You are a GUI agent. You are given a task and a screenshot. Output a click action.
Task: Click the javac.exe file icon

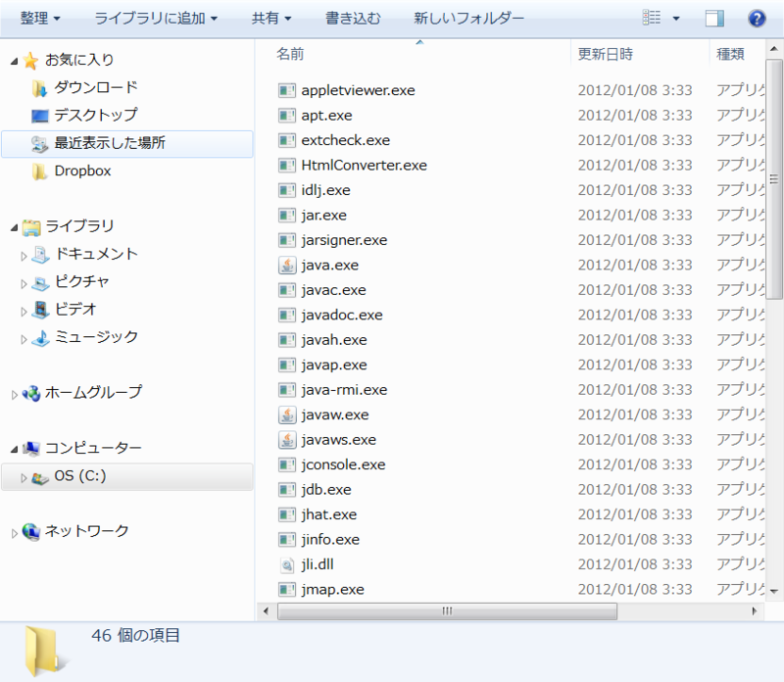tap(287, 290)
